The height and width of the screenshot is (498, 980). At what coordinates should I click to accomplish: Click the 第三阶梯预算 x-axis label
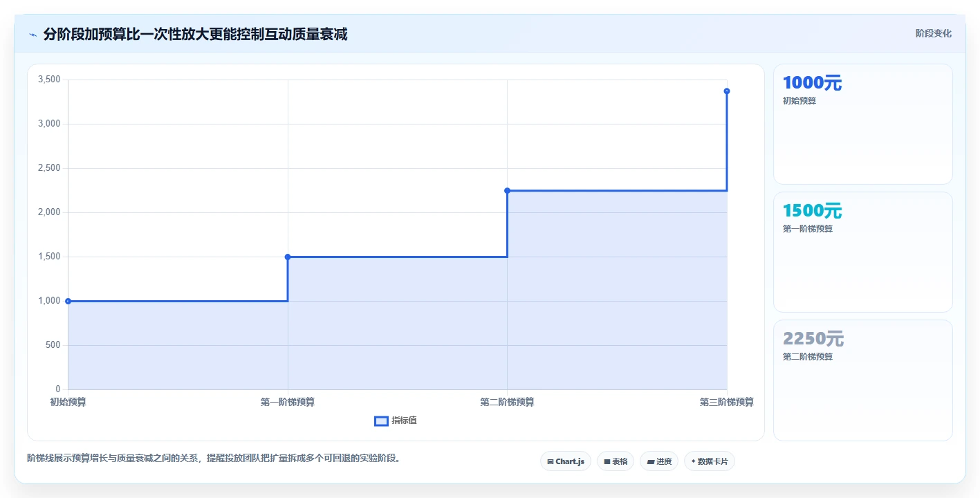pos(727,402)
